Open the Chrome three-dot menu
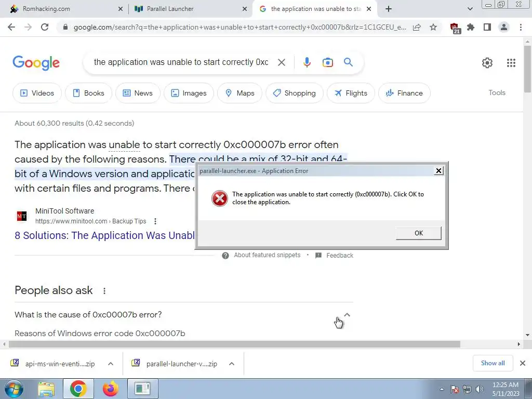Screen dimensions: 532x399 (x=521, y=27)
